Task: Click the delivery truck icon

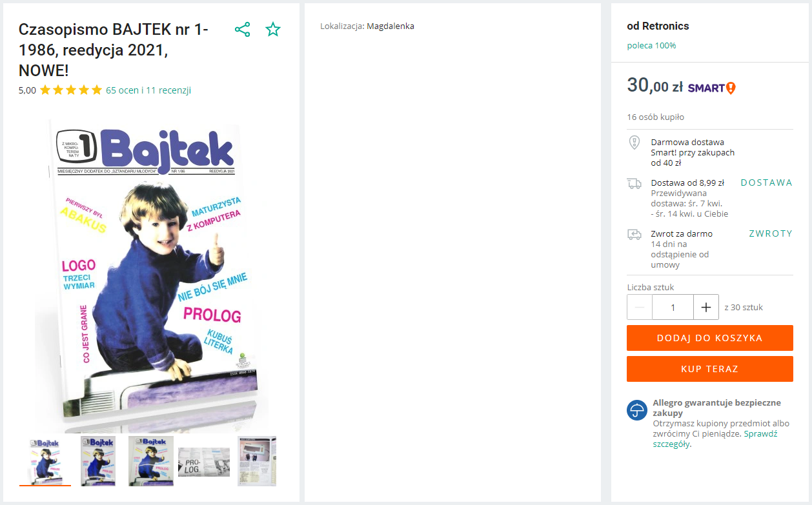Action: pyautogui.click(x=634, y=184)
